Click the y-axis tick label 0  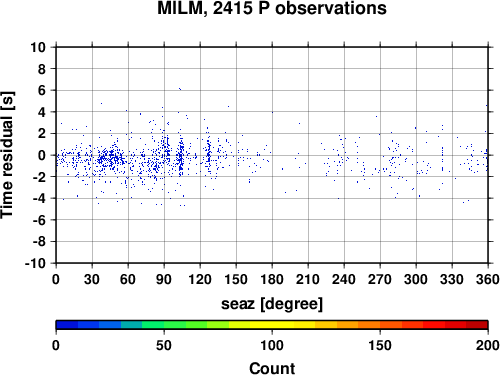pyautogui.click(x=42, y=155)
